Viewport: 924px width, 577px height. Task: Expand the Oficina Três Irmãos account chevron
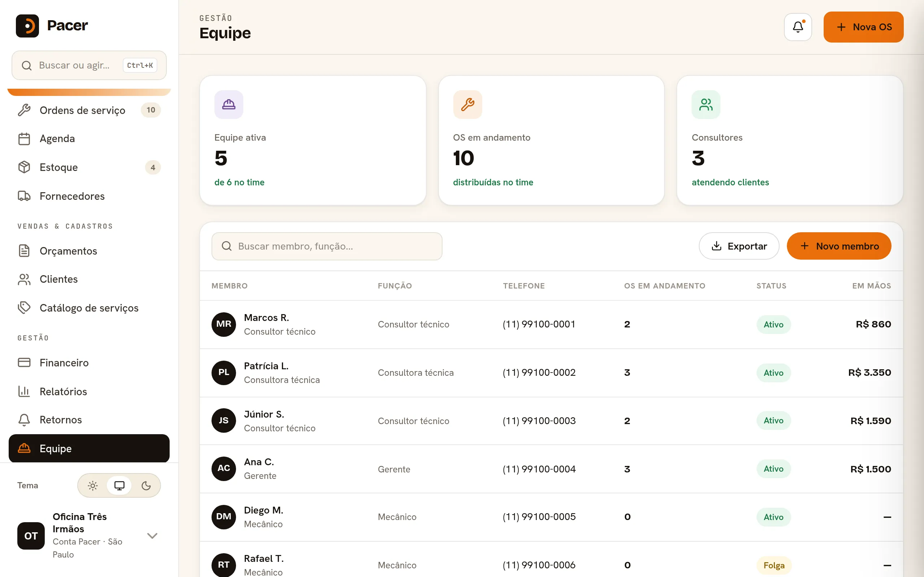152,536
